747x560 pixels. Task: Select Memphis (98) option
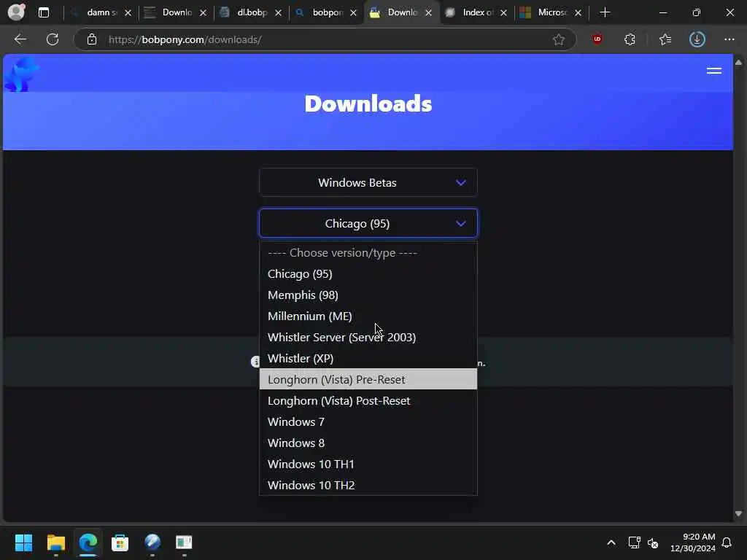368,295
